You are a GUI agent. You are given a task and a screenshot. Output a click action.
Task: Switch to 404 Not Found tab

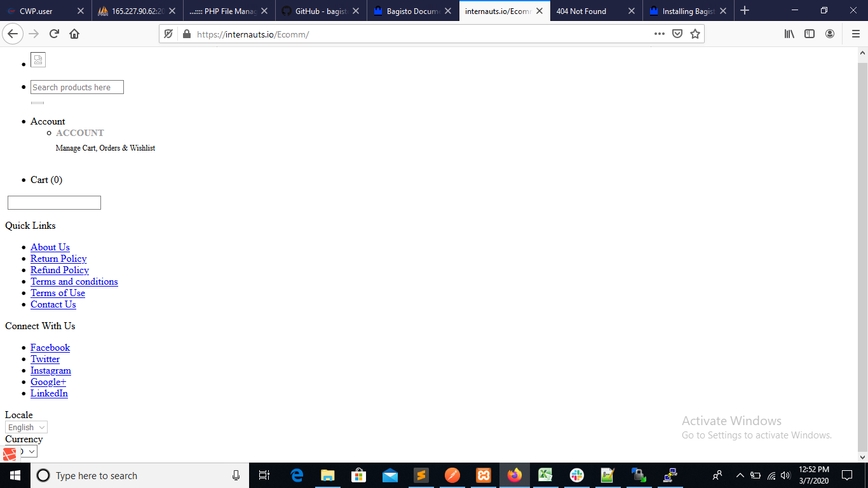click(596, 11)
